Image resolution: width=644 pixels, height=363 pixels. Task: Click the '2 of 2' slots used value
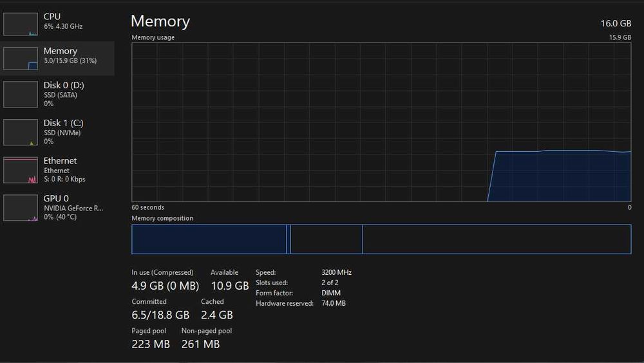coord(330,283)
